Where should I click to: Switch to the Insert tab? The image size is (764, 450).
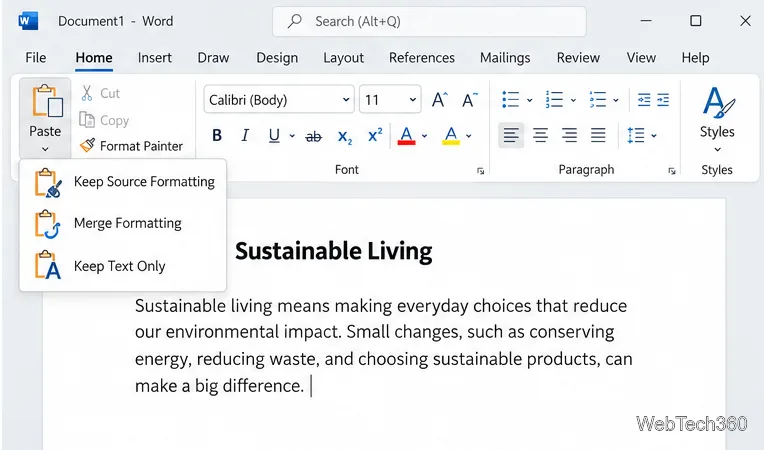(x=154, y=58)
